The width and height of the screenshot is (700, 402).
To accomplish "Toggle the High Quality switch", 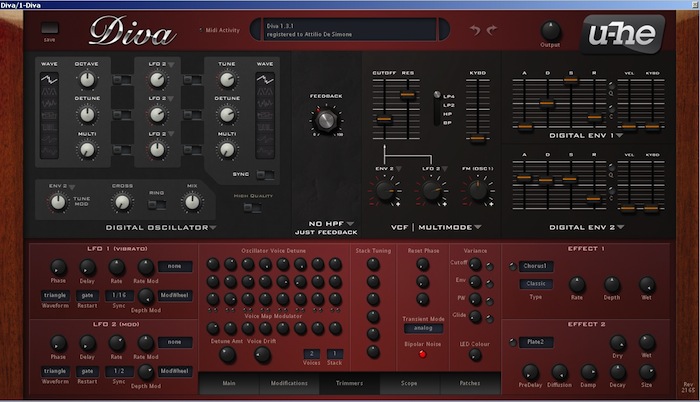I will [253, 207].
